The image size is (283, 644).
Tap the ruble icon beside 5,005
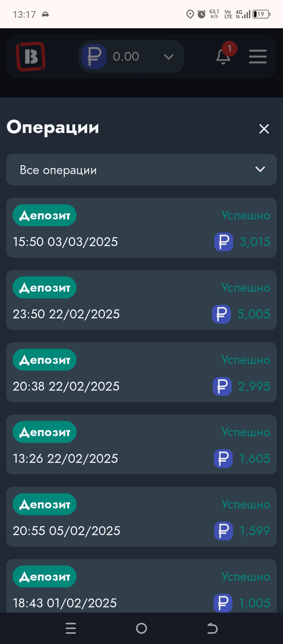[221, 314]
